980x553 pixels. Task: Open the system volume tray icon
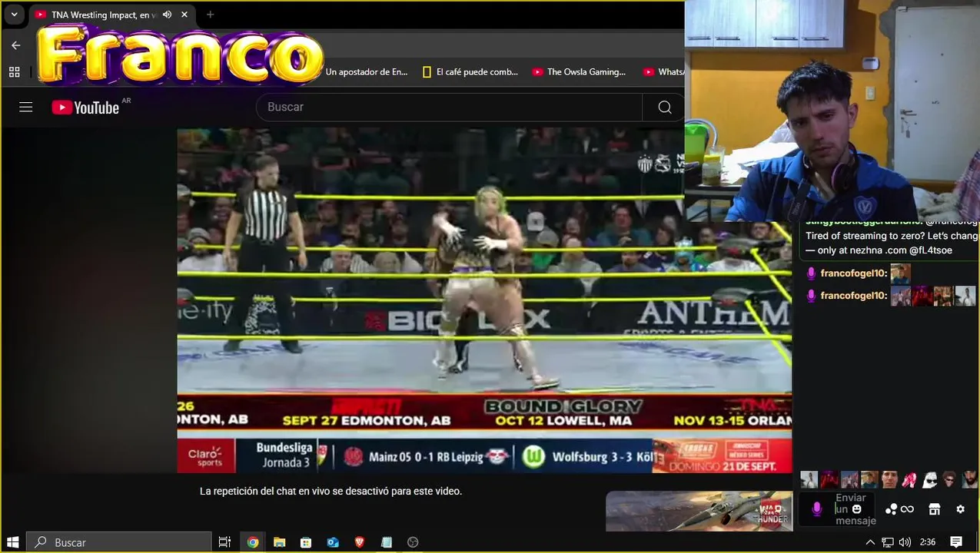point(905,542)
